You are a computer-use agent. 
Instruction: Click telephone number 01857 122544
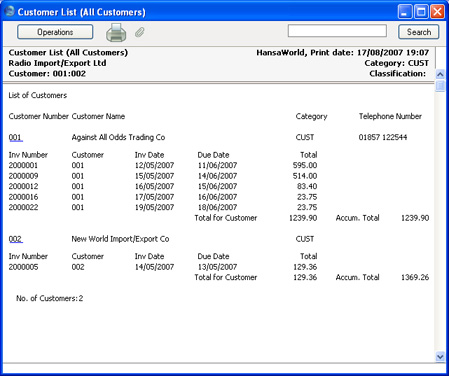[383, 137]
